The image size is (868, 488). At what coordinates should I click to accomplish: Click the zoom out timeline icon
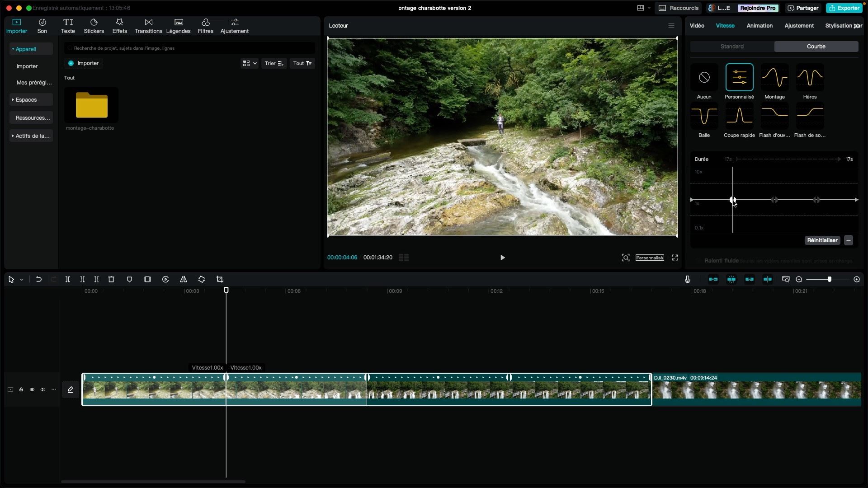pyautogui.click(x=799, y=279)
